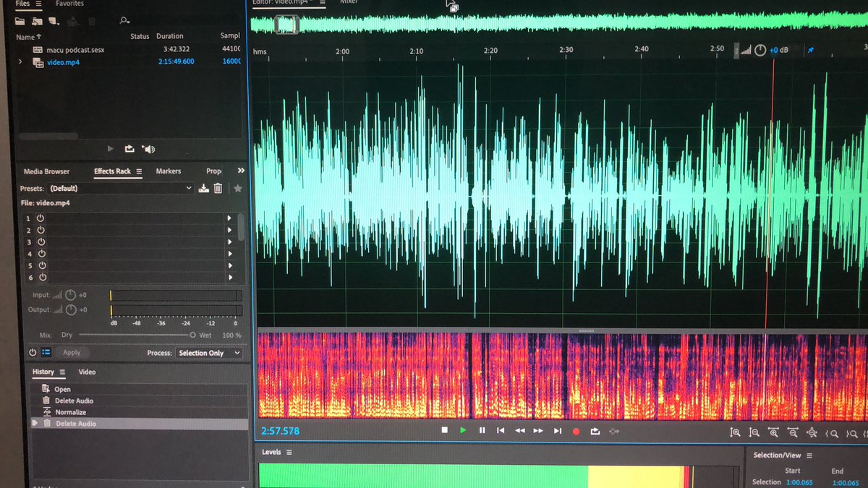Open the Files panel search filter
The height and width of the screenshot is (488, 868).
click(x=125, y=21)
